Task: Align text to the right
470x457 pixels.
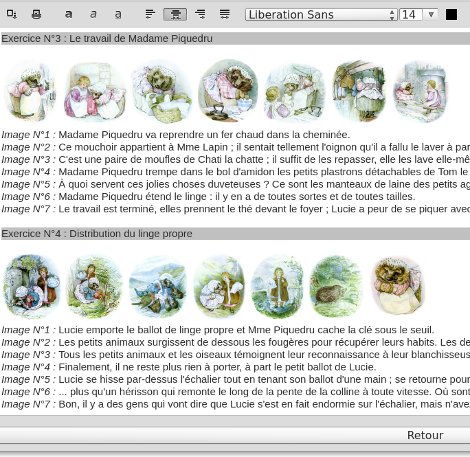Action: point(200,14)
